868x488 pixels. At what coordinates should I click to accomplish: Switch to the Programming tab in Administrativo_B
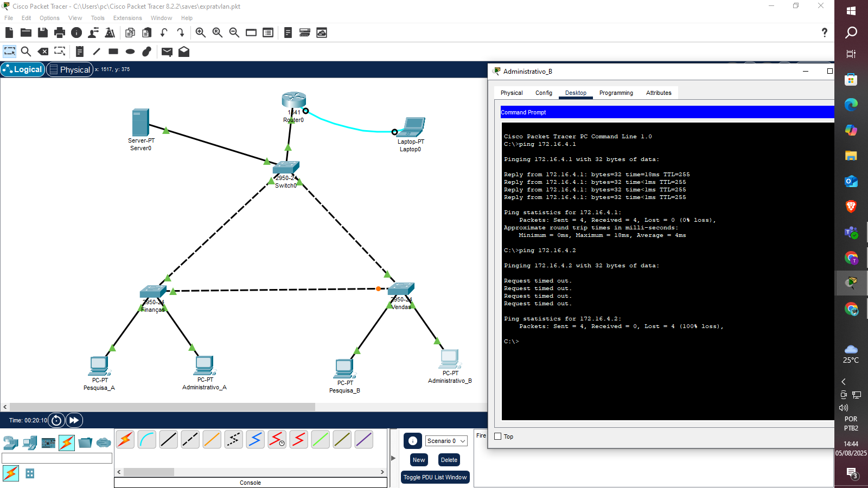click(616, 93)
